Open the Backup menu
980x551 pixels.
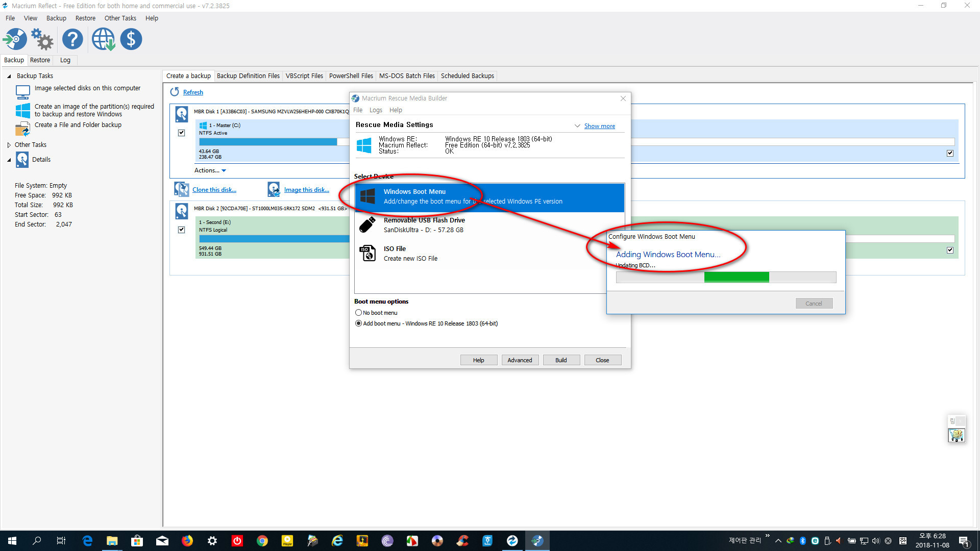pos(56,18)
